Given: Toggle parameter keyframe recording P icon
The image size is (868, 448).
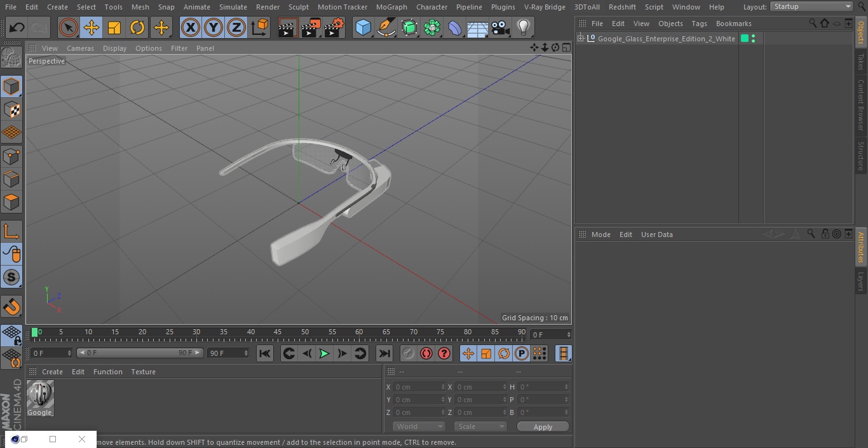Looking at the screenshot, I should [522, 353].
